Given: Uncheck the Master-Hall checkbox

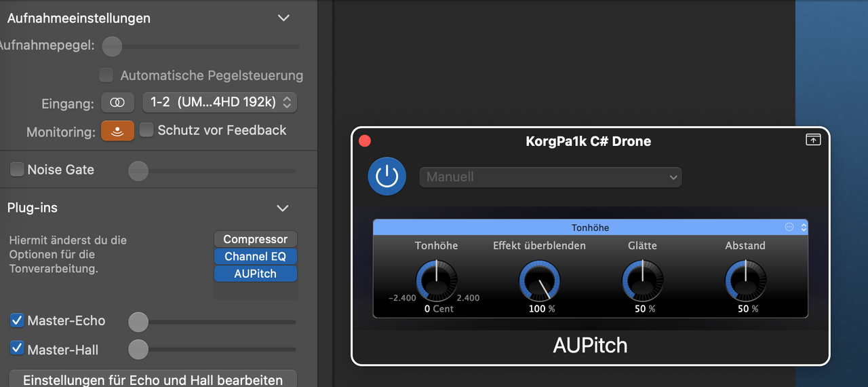Looking at the screenshot, I should [x=17, y=349].
